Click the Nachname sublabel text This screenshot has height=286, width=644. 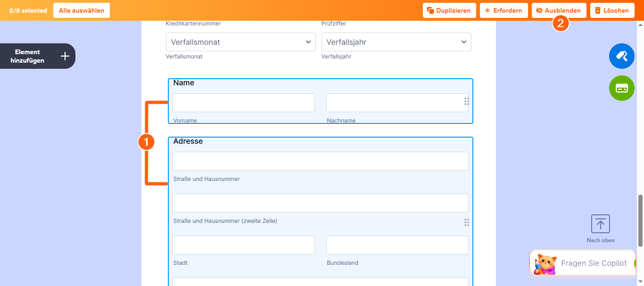pyautogui.click(x=341, y=121)
